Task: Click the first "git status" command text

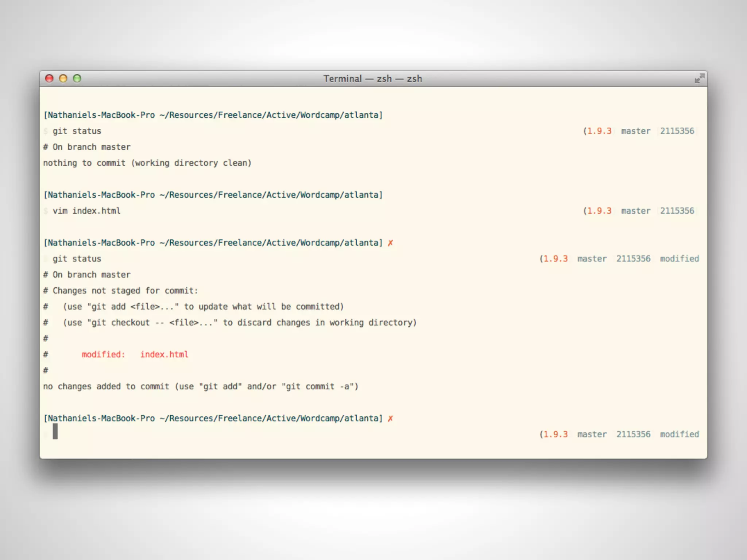Action: [x=77, y=131]
